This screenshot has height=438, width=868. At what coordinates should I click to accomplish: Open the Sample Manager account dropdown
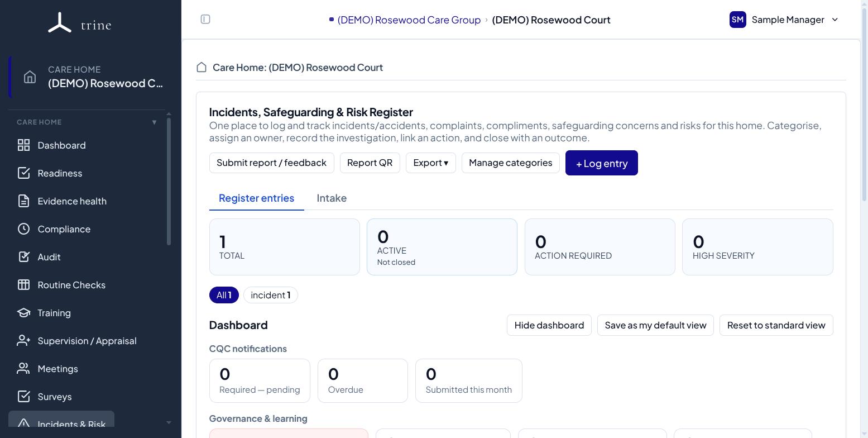pyautogui.click(x=784, y=20)
